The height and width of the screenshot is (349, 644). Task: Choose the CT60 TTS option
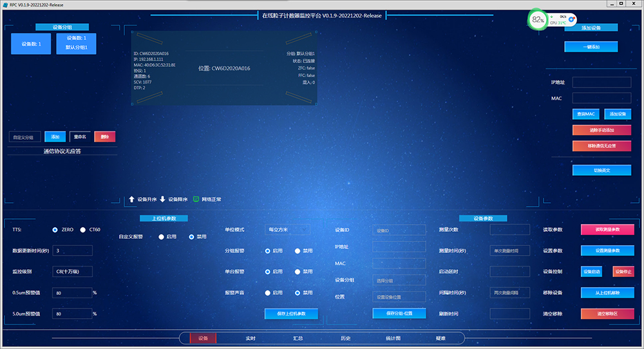83,230
